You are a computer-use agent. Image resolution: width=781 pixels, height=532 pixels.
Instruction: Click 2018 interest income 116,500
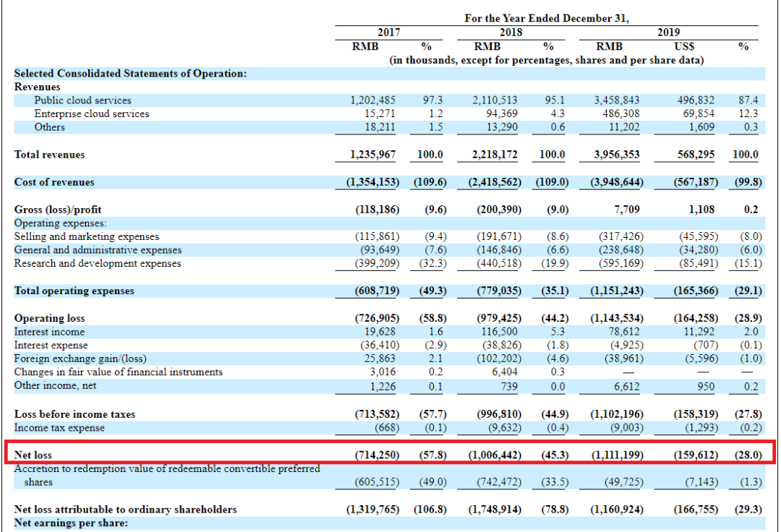point(500,332)
